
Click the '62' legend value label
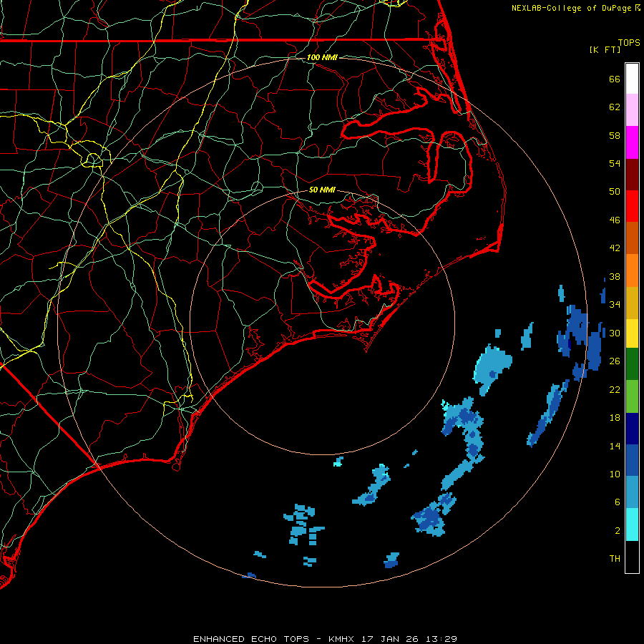(615, 107)
